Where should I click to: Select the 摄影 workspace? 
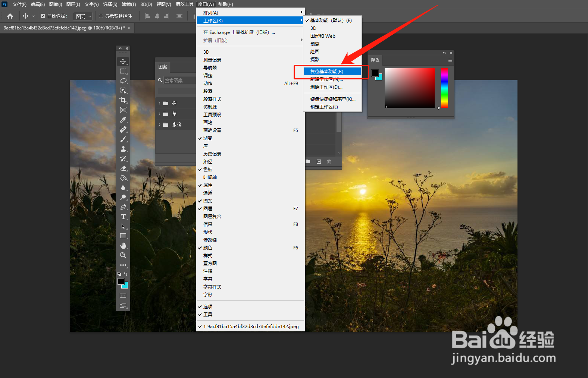pyautogui.click(x=332, y=60)
